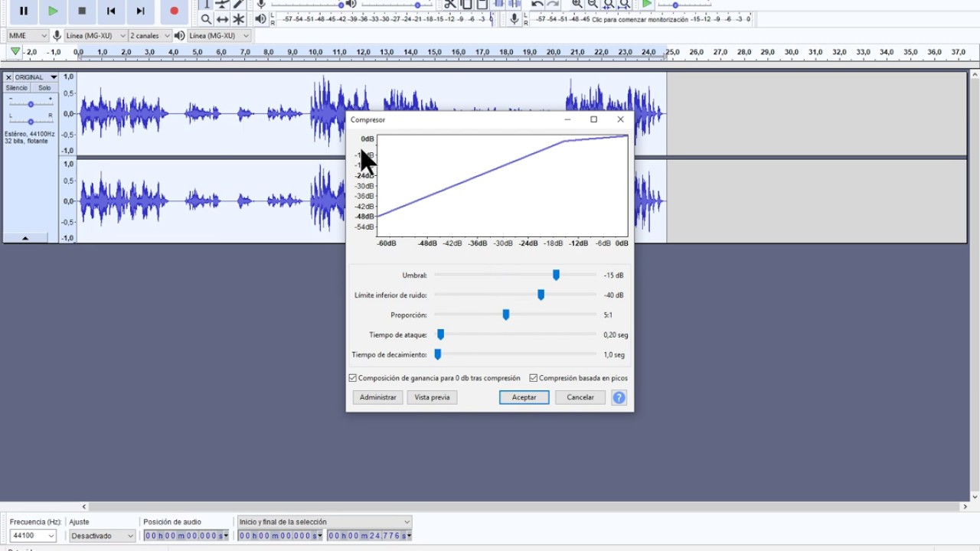
Task: Click Cancelar in the Compressor dialog
Action: point(580,397)
